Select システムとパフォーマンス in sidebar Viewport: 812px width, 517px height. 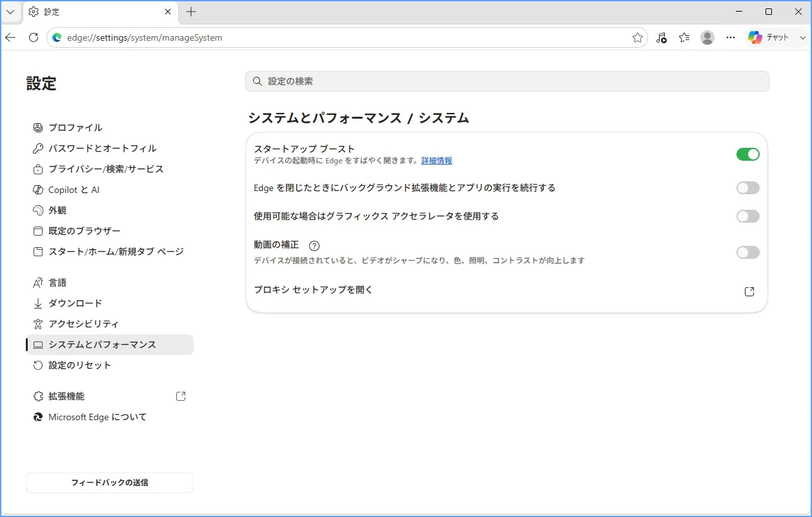tap(110, 345)
